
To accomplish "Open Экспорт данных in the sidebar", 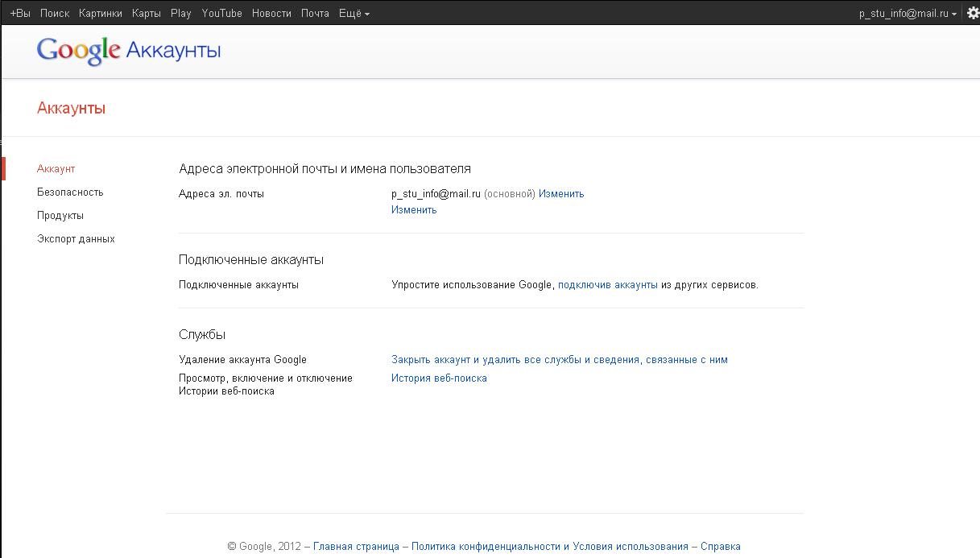I will tap(76, 239).
